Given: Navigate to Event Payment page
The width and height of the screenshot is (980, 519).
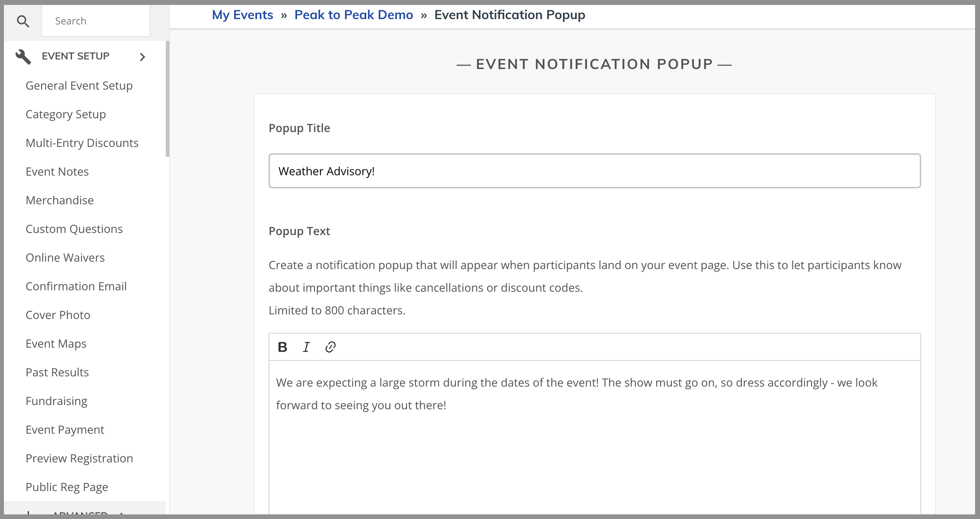Looking at the screenshot, I should (x=65, y=430).
